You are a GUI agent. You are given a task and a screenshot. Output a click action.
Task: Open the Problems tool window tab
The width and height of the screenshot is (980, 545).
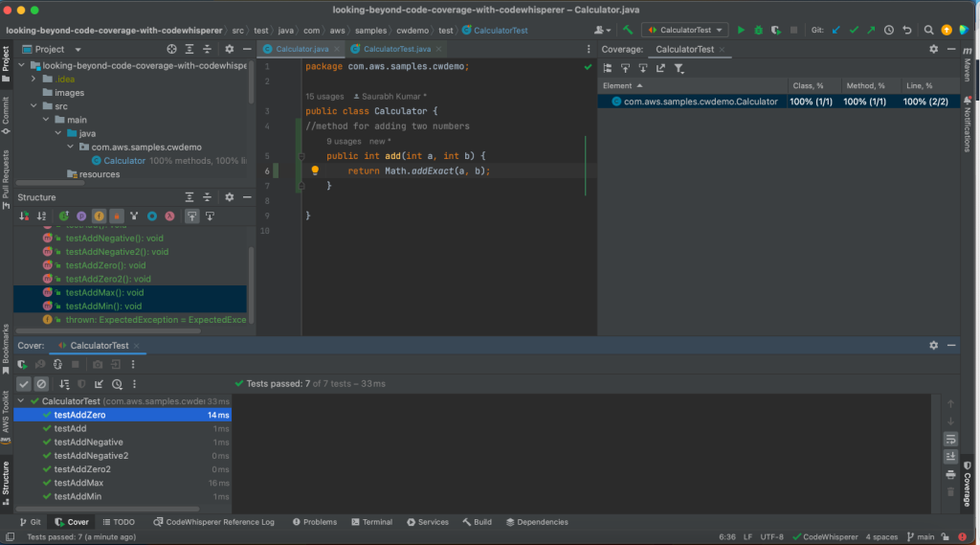[314, 522]
